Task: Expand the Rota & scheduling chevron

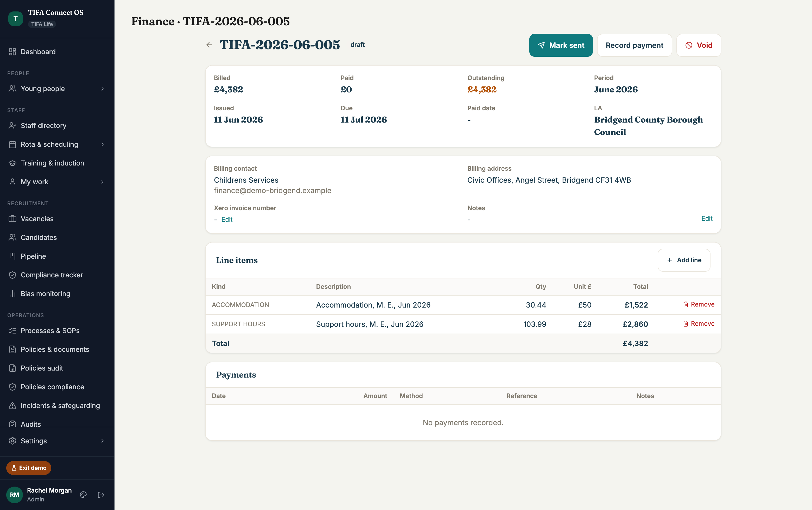Action: (x=103, y=144)
